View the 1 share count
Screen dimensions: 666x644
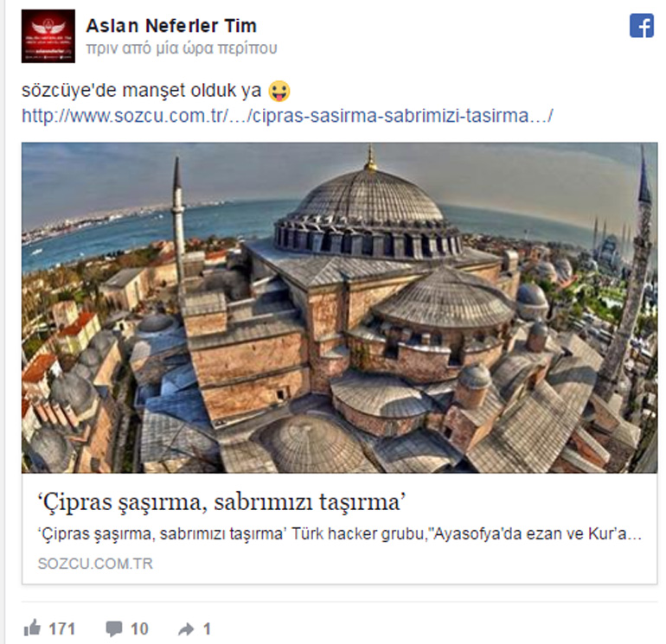(207, 628)
